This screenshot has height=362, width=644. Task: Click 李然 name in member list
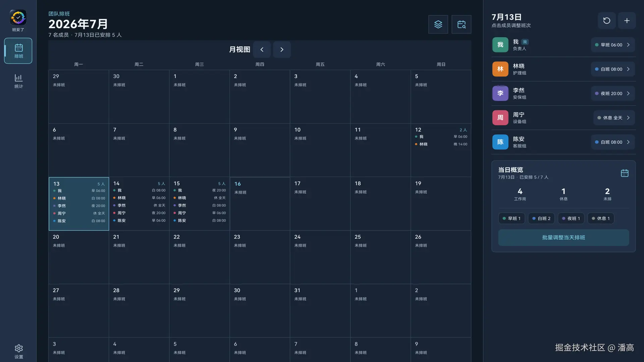[519, 90]
